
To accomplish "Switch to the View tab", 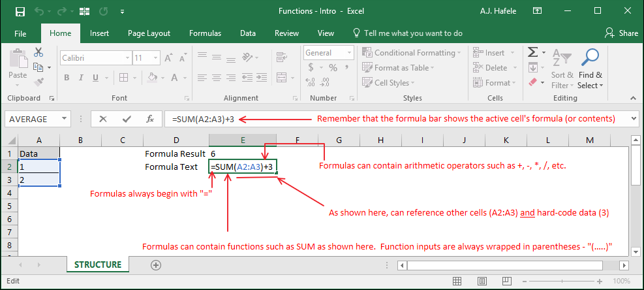I will 326,33.
